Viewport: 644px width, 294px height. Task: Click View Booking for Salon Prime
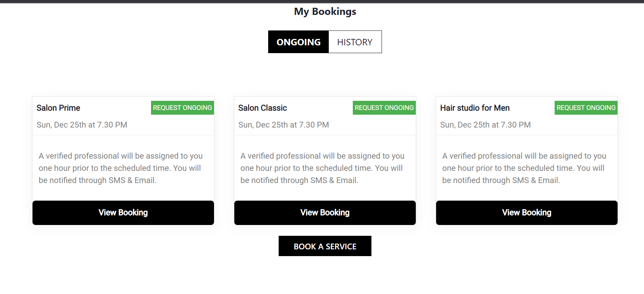click(x=123, y=212)
